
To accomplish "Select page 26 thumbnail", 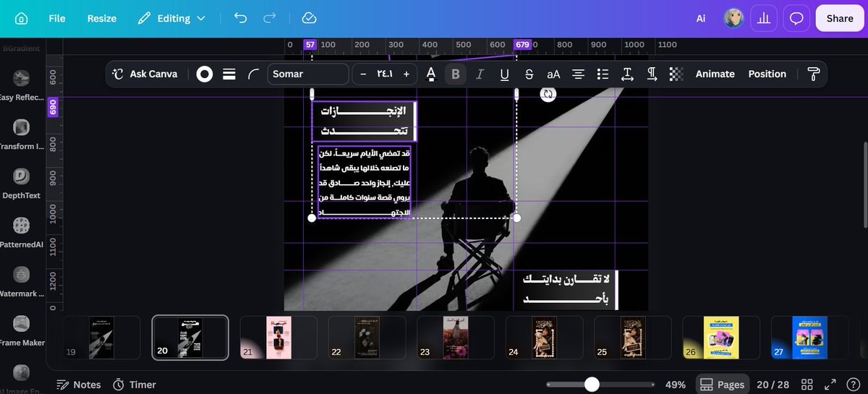I will 721,338.
